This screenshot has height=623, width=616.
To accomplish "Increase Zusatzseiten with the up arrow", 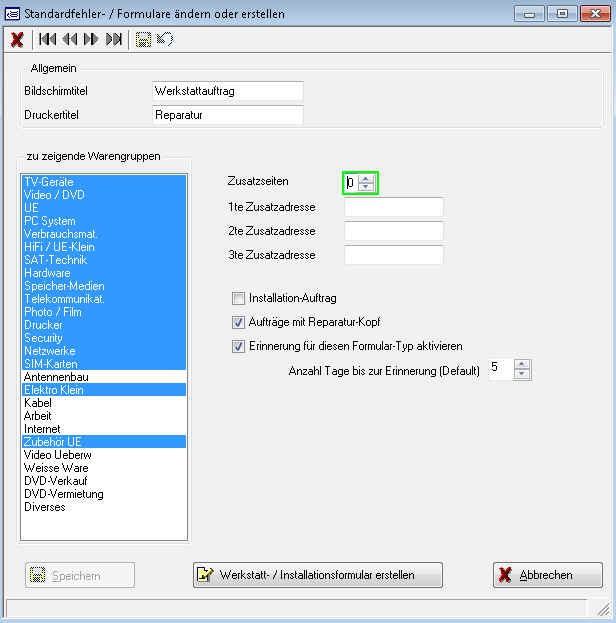I will click(367, 178).
